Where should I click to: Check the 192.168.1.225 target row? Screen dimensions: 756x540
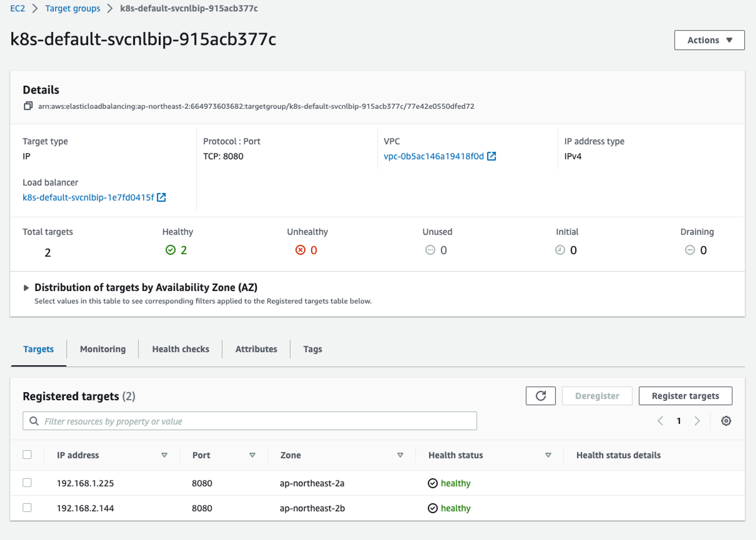click(x=27, y=483)
